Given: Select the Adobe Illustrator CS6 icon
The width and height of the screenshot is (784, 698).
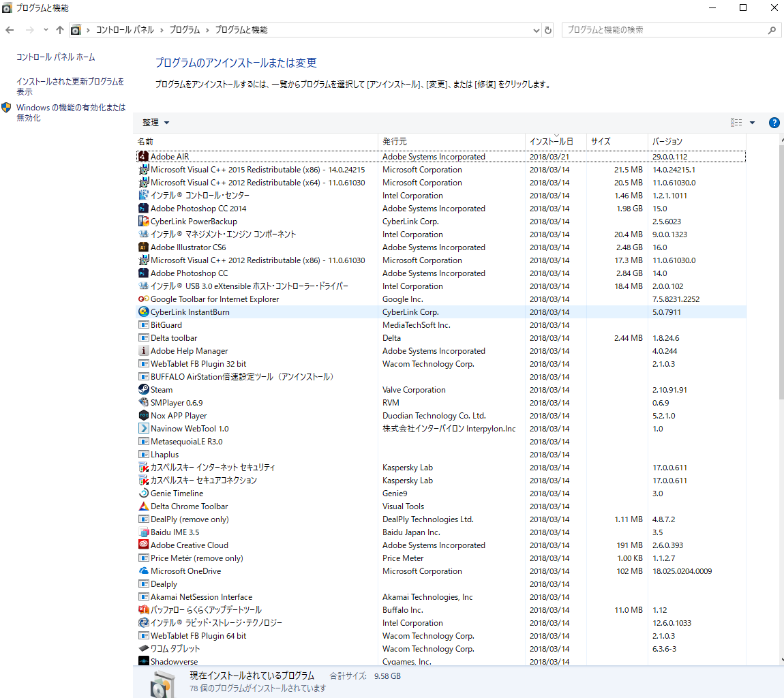Looking at the screenshot, I should point(143,247).
